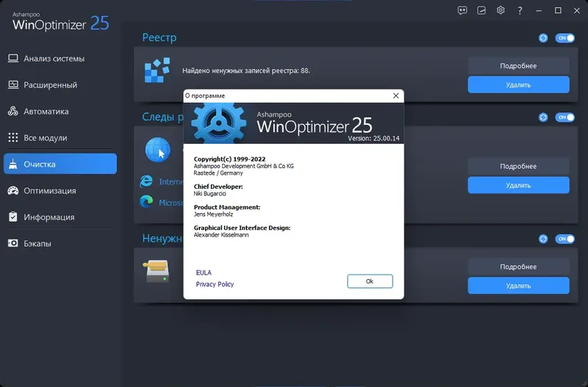Open Бэкапы in sidebar
This screenshot has height=387, width=588.
pos(60,243)
